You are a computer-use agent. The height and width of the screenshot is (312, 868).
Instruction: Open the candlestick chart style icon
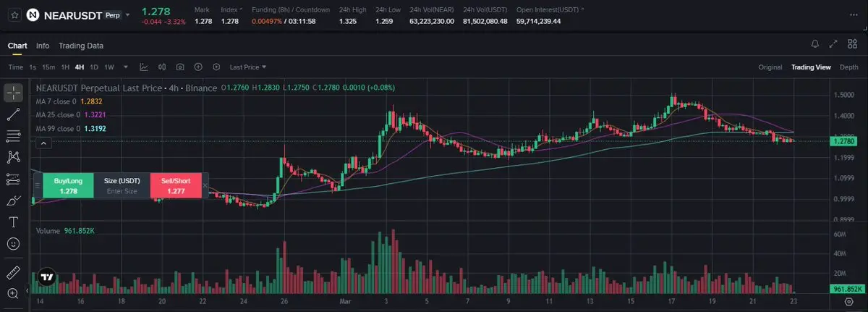(x=162, y=67)
